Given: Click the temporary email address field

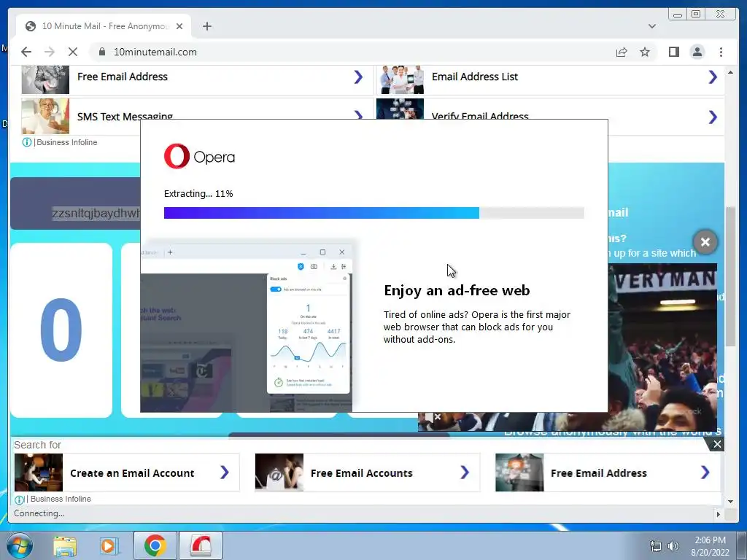Looking at the screenshot, I should (96, 213).
